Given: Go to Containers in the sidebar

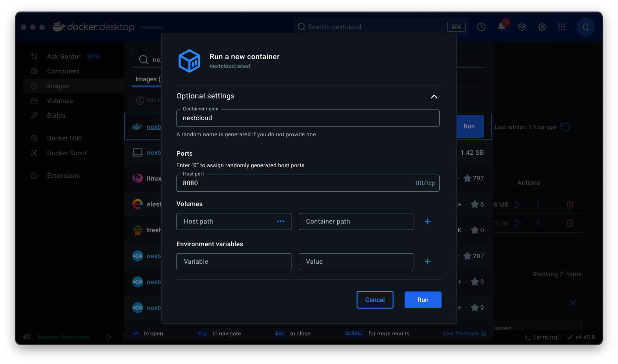Looking at the screenshot, I should point(73,71).
